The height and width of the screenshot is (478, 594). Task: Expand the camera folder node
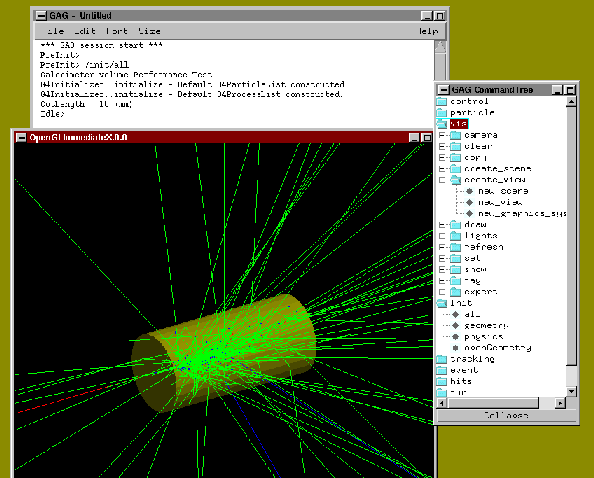click(x=442, y=135)
